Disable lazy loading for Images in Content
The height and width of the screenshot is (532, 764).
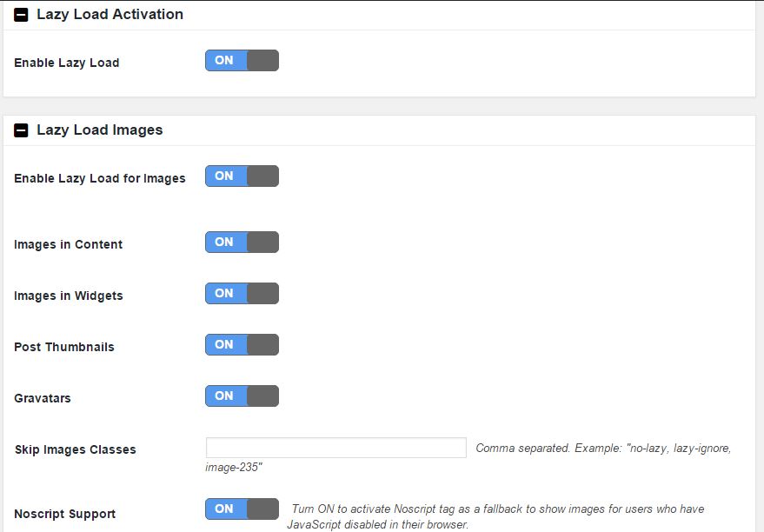241,242
